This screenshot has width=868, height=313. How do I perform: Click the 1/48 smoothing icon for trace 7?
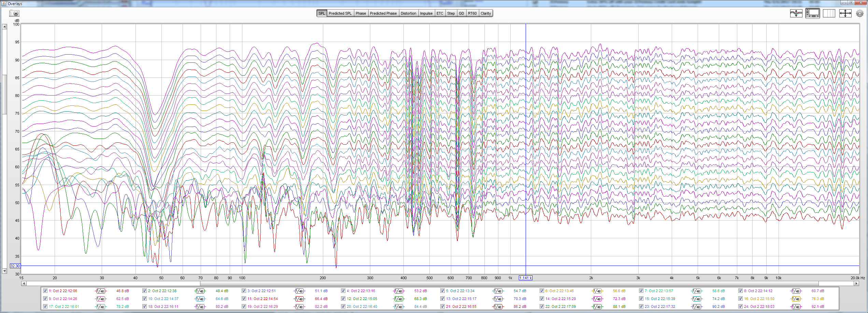(697, 291)
